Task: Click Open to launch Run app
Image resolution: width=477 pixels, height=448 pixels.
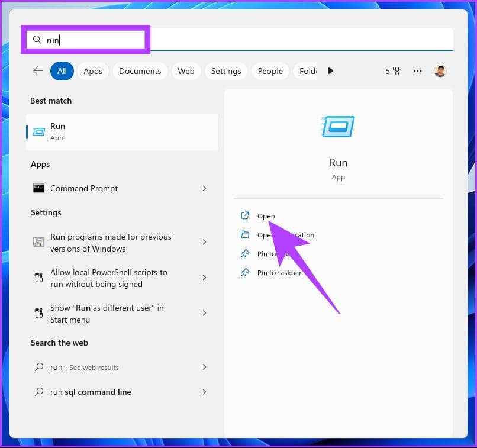Action: (266, 216)
